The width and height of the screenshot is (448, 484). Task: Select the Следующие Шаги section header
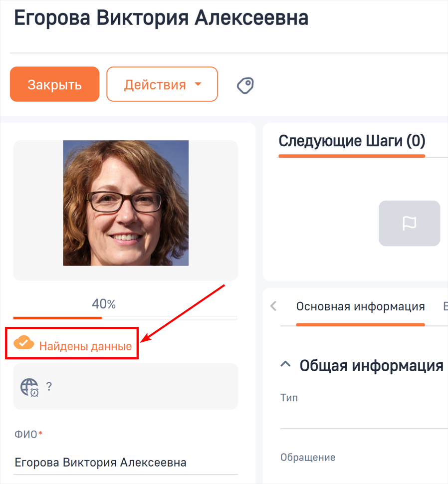352,141
